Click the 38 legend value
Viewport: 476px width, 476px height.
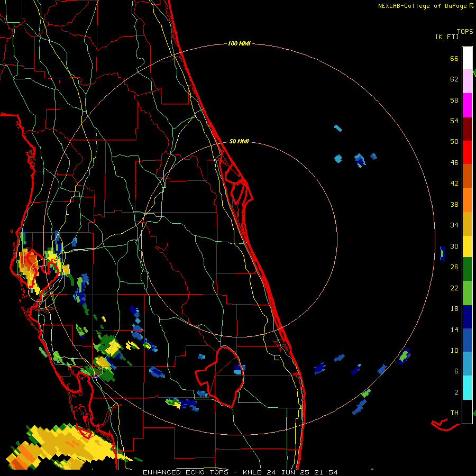(x=454, y=204)
